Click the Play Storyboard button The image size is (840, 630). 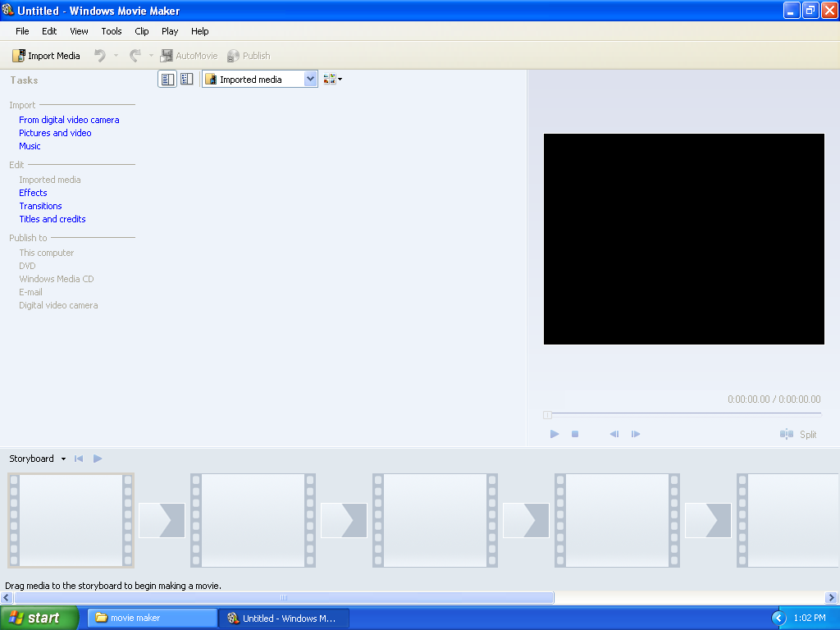[98, 459]
